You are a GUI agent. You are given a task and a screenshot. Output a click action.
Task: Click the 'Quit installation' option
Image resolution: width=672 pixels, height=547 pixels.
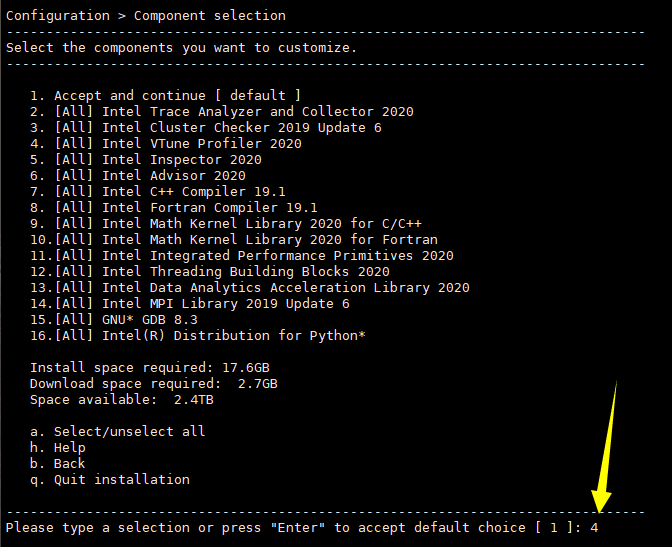[121, 479]
